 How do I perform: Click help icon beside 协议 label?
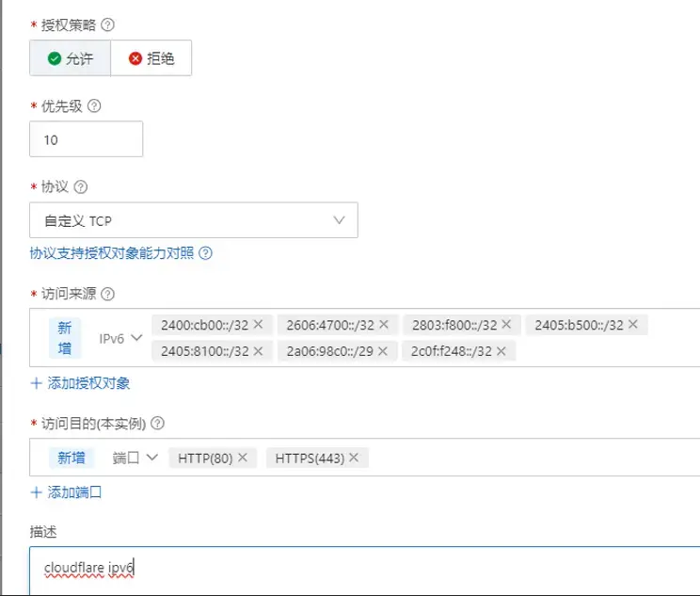point(80,187)
